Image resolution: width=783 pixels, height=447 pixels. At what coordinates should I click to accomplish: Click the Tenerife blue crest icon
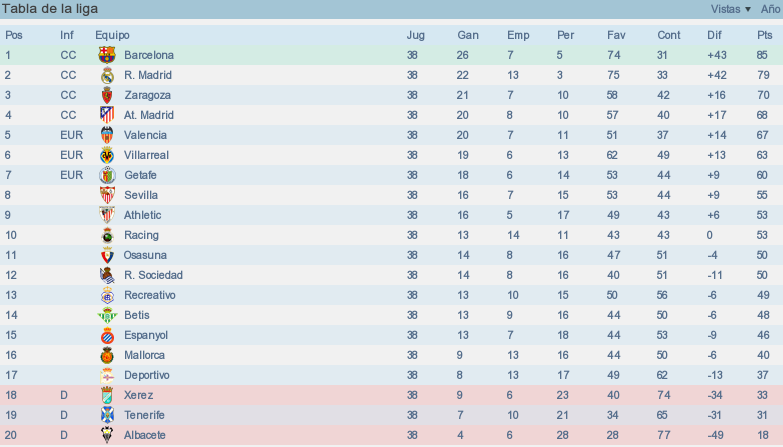[x=107, y=415]
